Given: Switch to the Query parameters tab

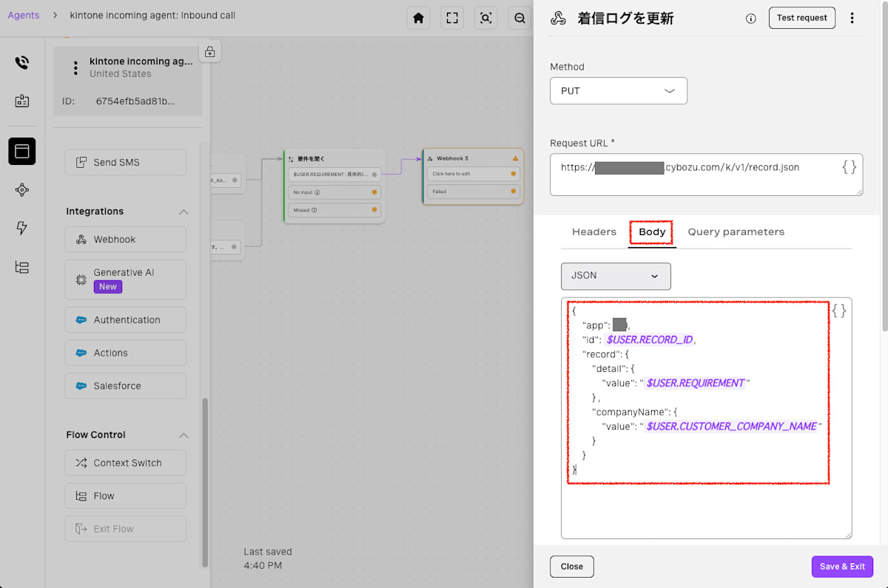Looking at the screenshot, I should point(736,232).
